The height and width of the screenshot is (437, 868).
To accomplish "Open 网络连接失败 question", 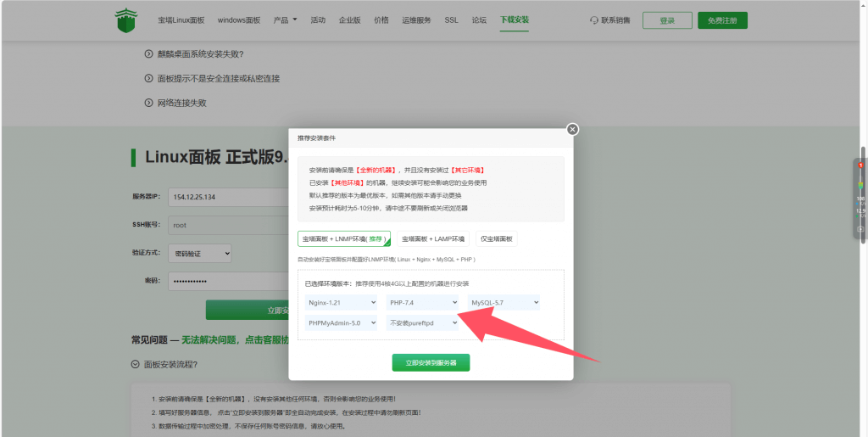I will pos(182,103).
